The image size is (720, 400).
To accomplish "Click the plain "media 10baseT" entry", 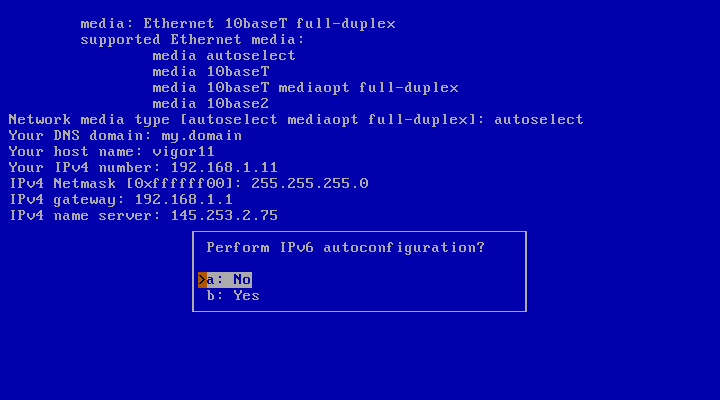I will pos(211,71).
